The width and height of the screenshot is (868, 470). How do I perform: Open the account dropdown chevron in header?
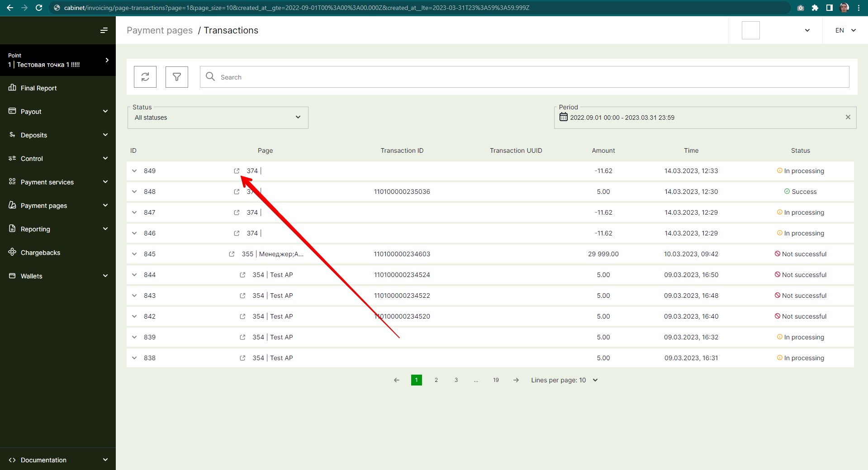click(807, 30)
